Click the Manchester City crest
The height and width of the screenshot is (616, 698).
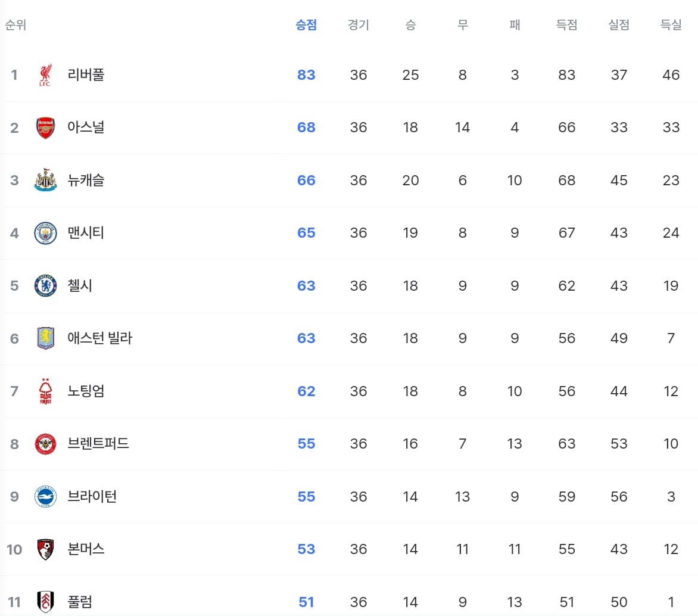click(x=45, y=233)
